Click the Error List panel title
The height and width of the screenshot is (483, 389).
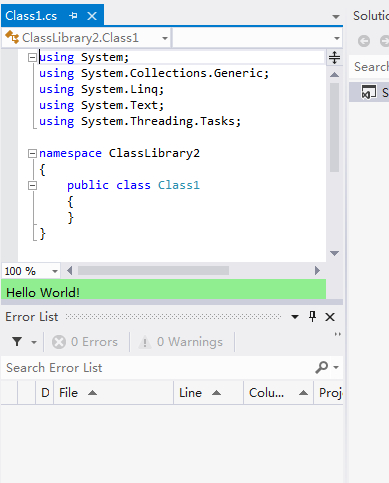pyautogui.click(x=32, y=317)
